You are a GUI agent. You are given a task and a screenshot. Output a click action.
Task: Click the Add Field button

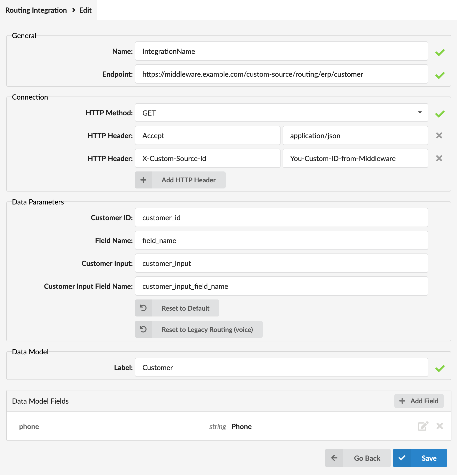point(419,401)
